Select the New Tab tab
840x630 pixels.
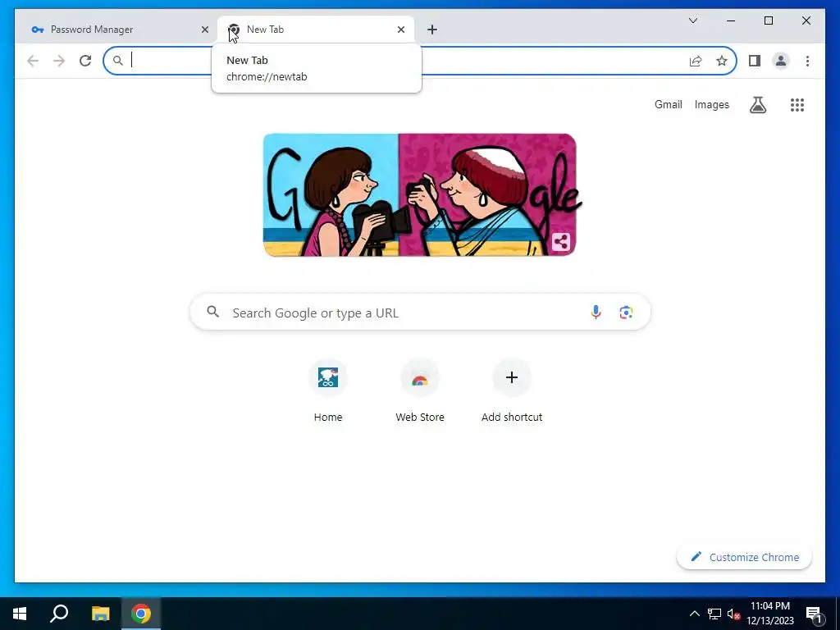tap(316, 30)
